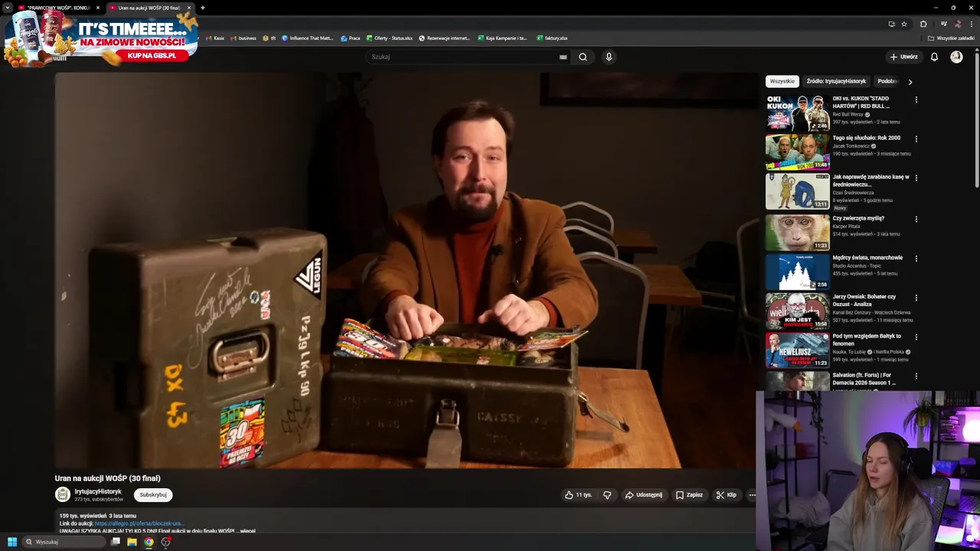Open menu for Salvation (ft. Forts) video
Viewport: 980px width, 551px height.
pyautogui.click(x=916, y=377)
